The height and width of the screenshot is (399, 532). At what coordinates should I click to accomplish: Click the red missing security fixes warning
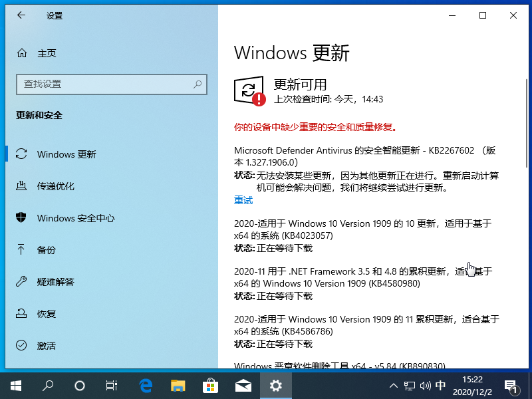click(315, 127)
